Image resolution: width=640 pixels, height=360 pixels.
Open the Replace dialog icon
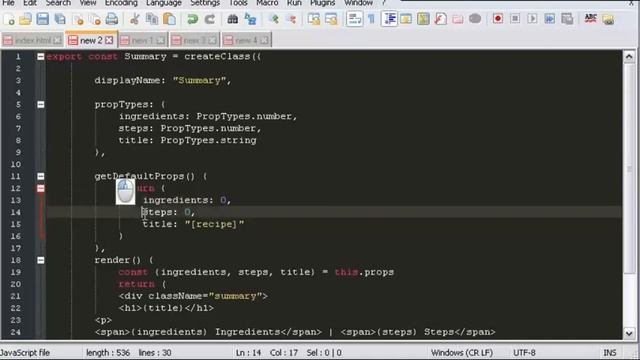pyautogui.click(x=250, y=19)
